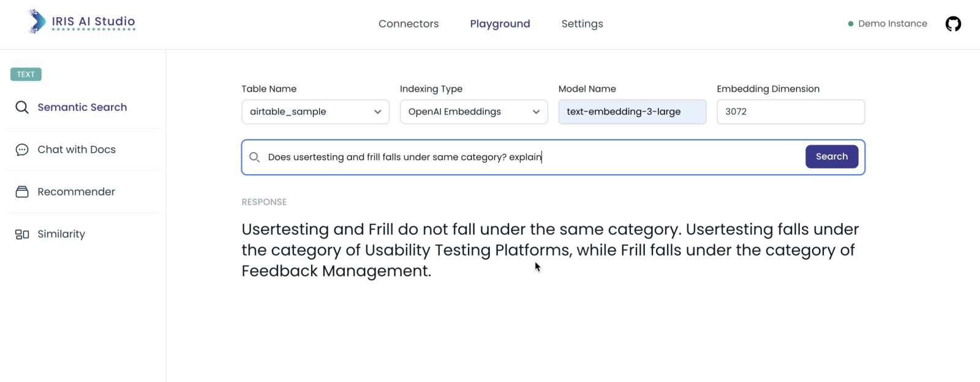Click the IRIS AI Studio logo icon
This screenshot has width=980, height=382.
point(37,22)
